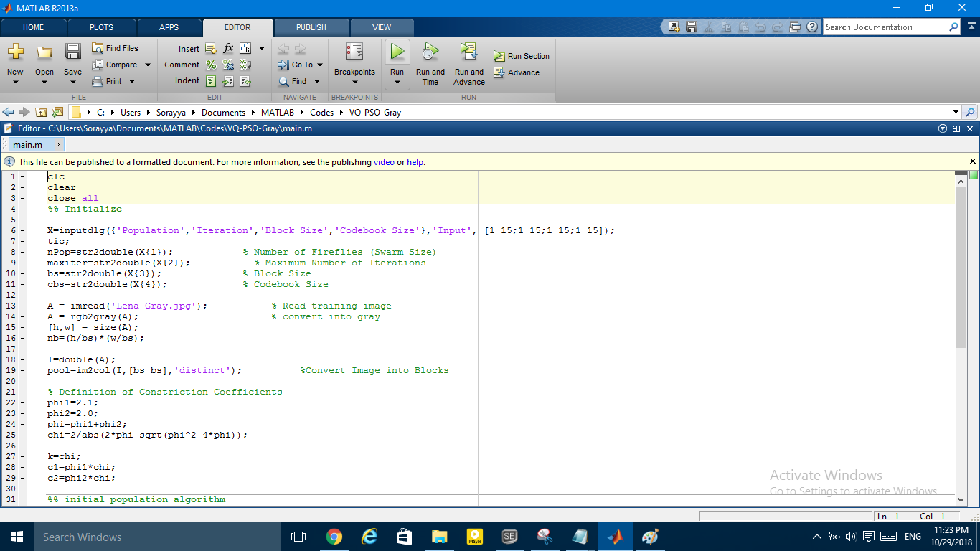Screen dimensions: 980x551
Task: Click the Find magnifier button
Action: pyautogui.click(x=293, y=81)
